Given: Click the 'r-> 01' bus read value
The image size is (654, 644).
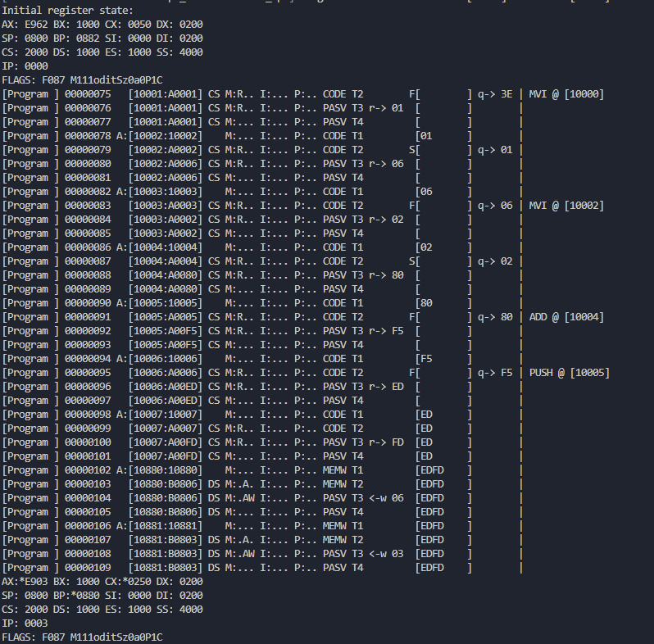Looking at the screenshot, I should (386, 107).
